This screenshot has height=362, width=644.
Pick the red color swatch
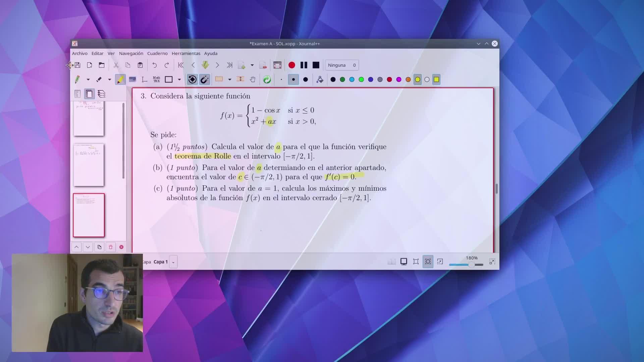pyautogui.click(x=389, y=79)
